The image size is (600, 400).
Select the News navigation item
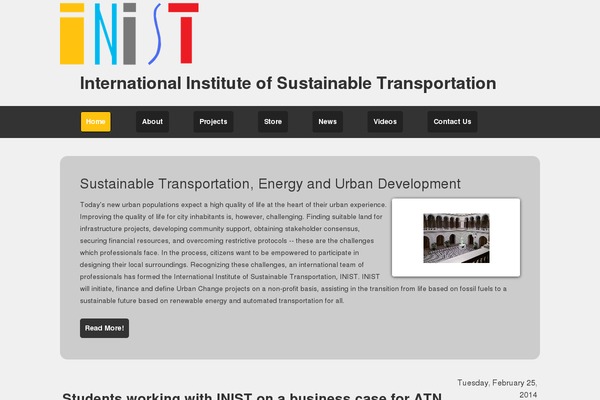[327, 122]
